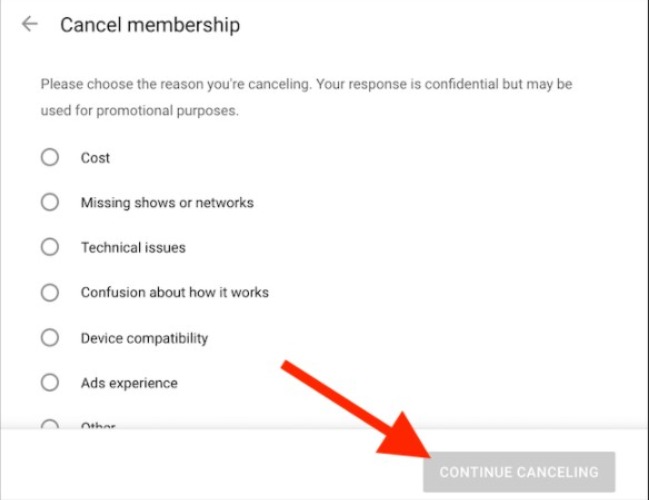This screenshot has width=649, height=500.
Task: Select the partially visible Other radio button
Action: point(50,425)
